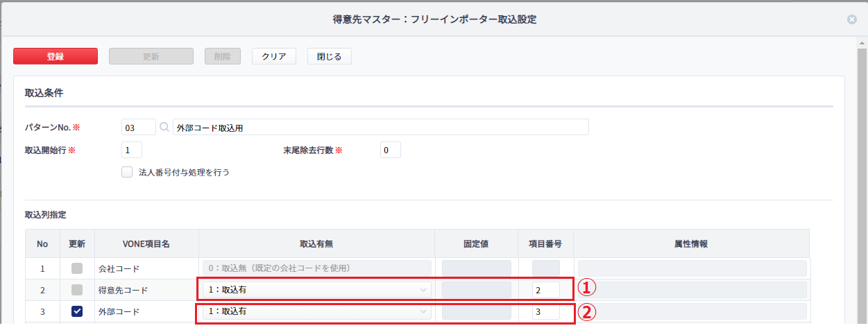This screenshot has height=328, width=868.
Task: Open the 取込有無 dropdown for 外部コード
Action: click(x=317, y=311)
